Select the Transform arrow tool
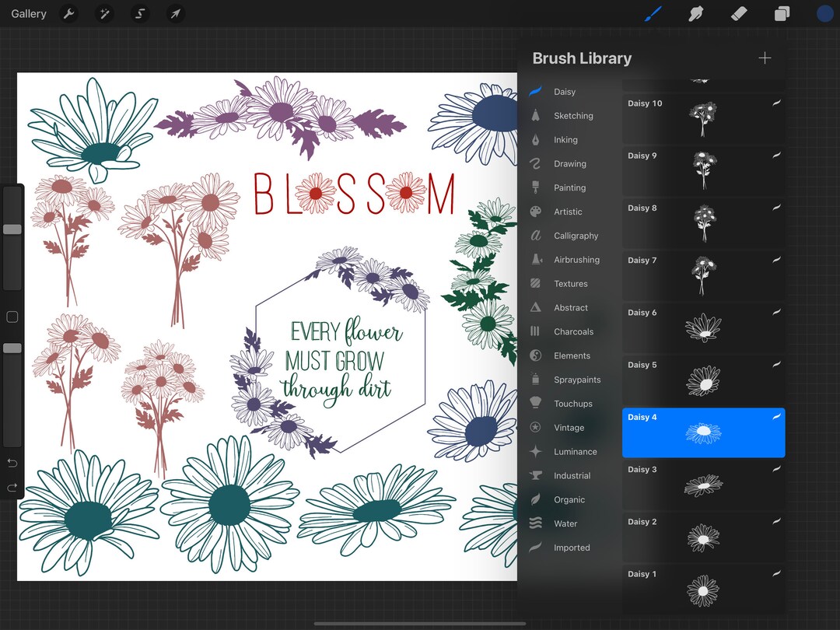The width and height of the screenshot is (840, 630). point(175,13)
